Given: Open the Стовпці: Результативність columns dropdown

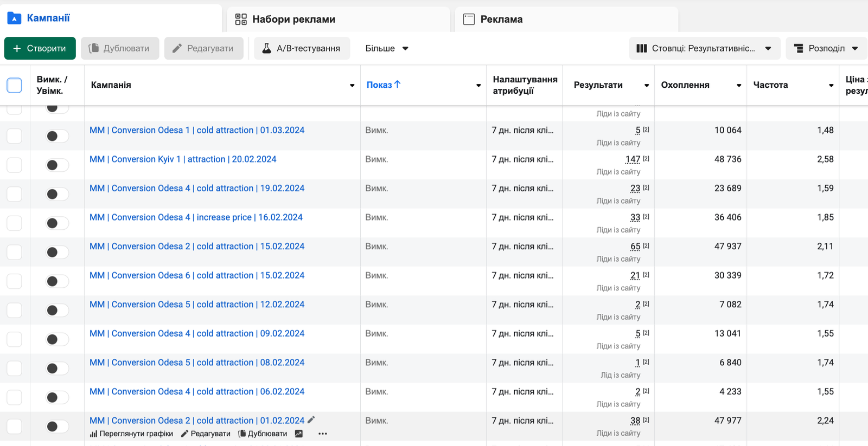Looking at the screenshot, I should [x=704, y=48].
